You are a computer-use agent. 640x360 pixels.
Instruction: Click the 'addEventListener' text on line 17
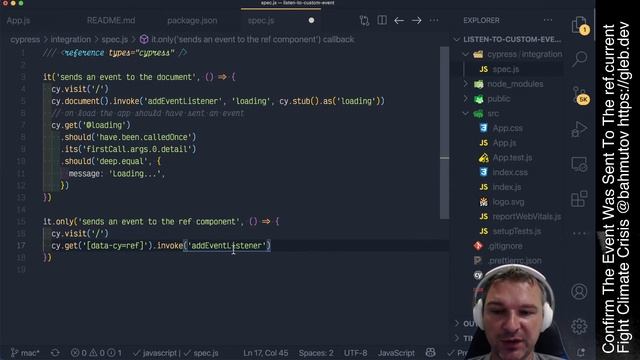tap(227, 245)
